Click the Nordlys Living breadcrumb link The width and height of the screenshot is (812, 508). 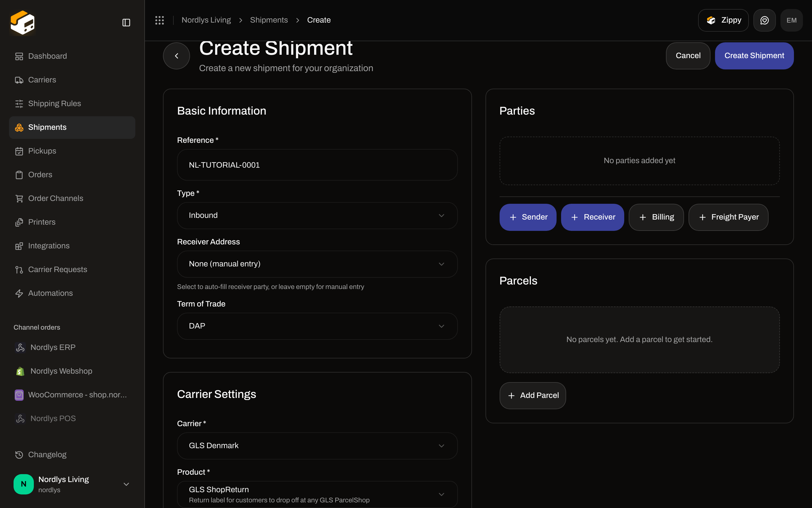coord(206,20)
